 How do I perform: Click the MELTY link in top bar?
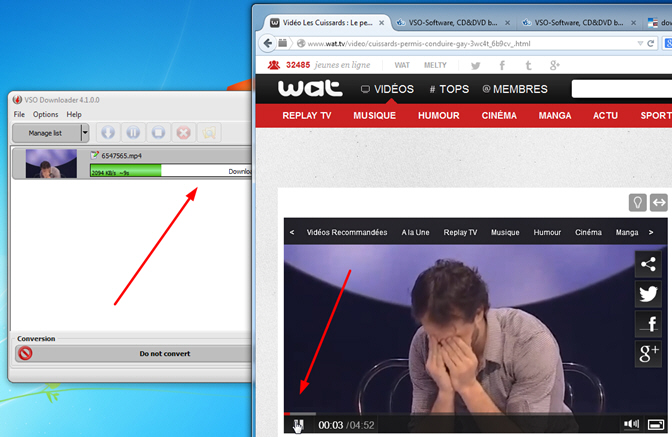click(x=435, y=65)
